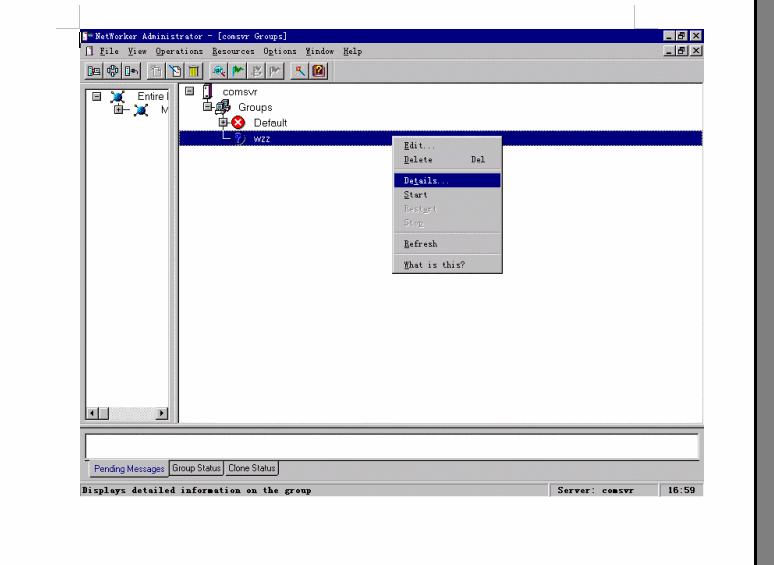The image size is (774, 565).
Task: Select Start in the context menu
Action: 415,195
